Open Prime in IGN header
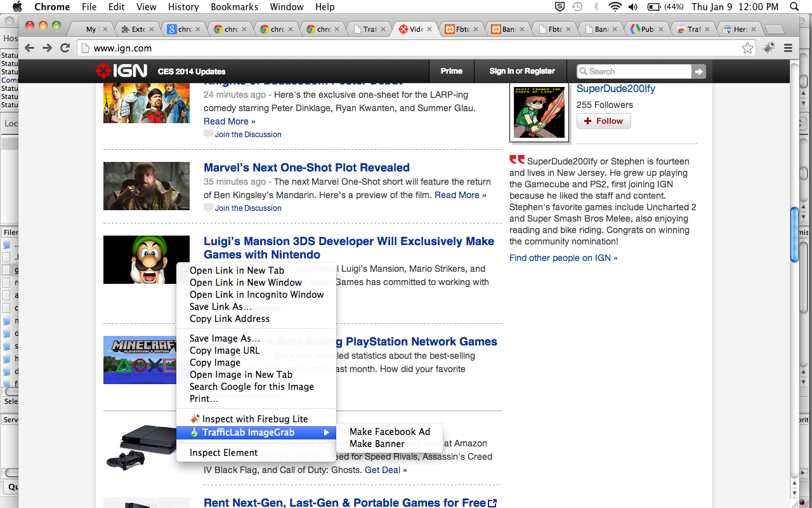Screen dimensions: 812x508 452,71
